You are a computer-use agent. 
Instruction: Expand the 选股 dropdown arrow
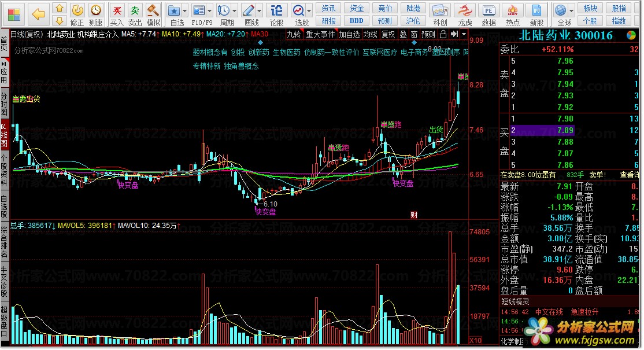coord(309,11)
